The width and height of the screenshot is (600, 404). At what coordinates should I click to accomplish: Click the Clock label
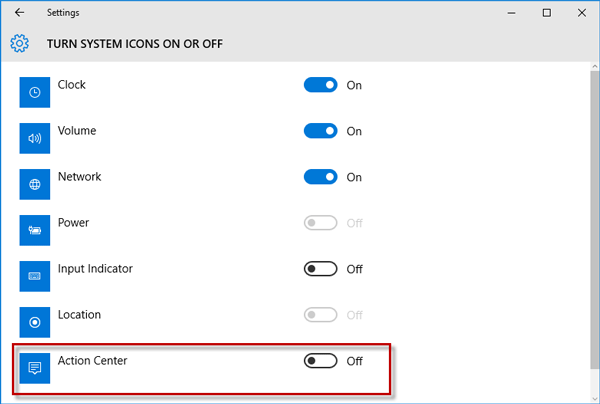[72, 85]
